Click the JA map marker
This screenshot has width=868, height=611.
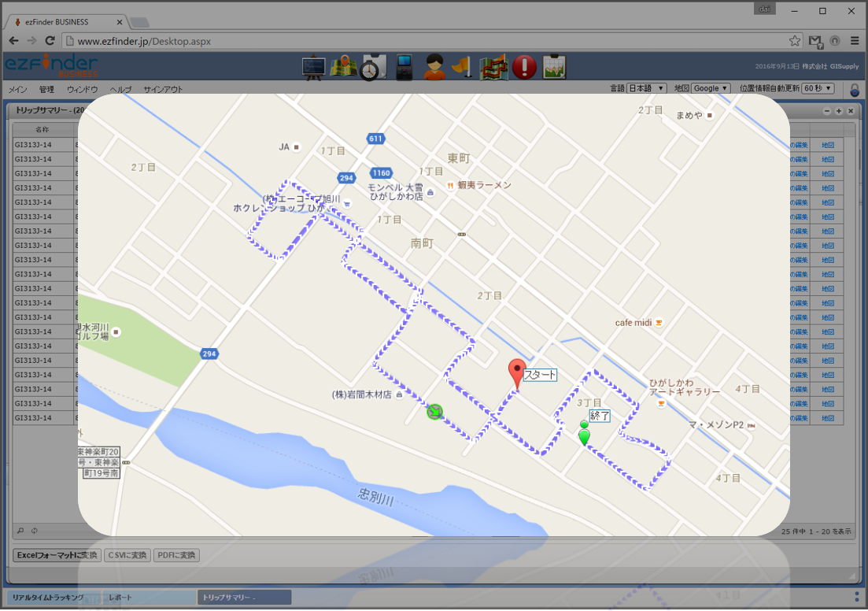(297, 147)
